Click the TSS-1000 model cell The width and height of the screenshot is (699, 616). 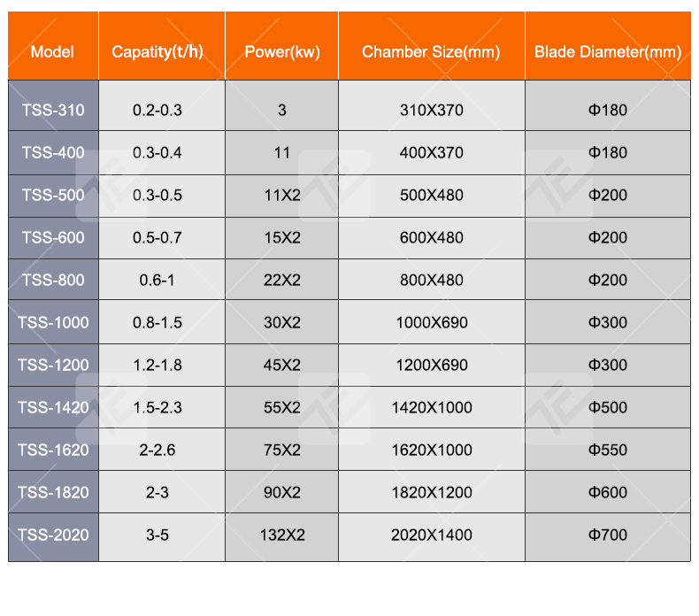(53, 322)
